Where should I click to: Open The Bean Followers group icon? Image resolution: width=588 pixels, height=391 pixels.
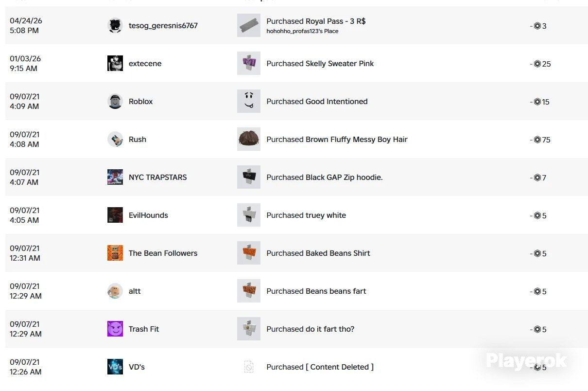[x=115, y=253]
